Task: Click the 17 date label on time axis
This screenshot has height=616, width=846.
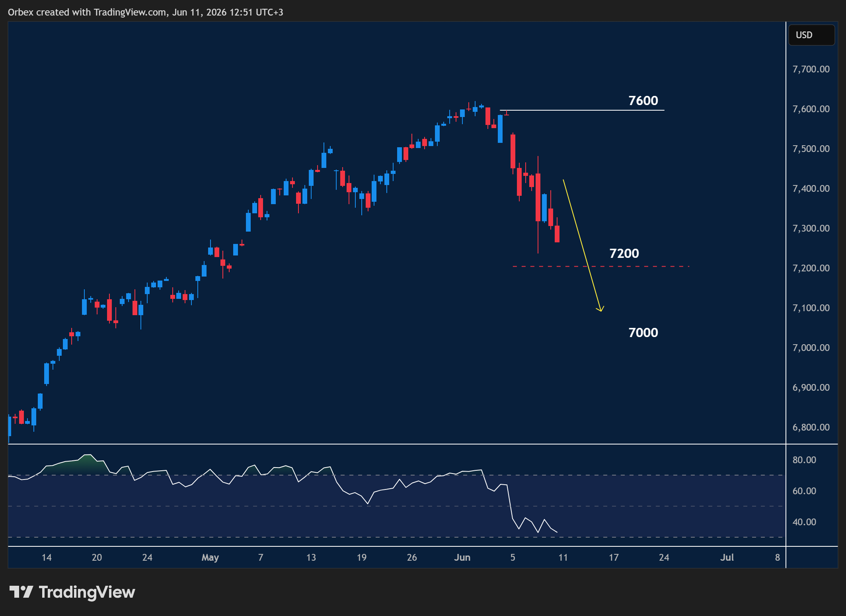Action: (614, 558)
